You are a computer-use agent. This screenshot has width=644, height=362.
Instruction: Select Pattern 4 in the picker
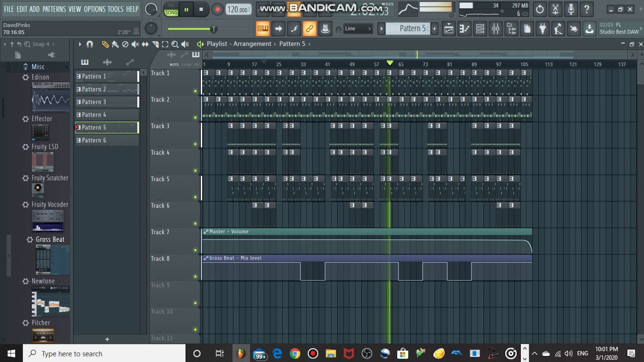click(107, 115)
